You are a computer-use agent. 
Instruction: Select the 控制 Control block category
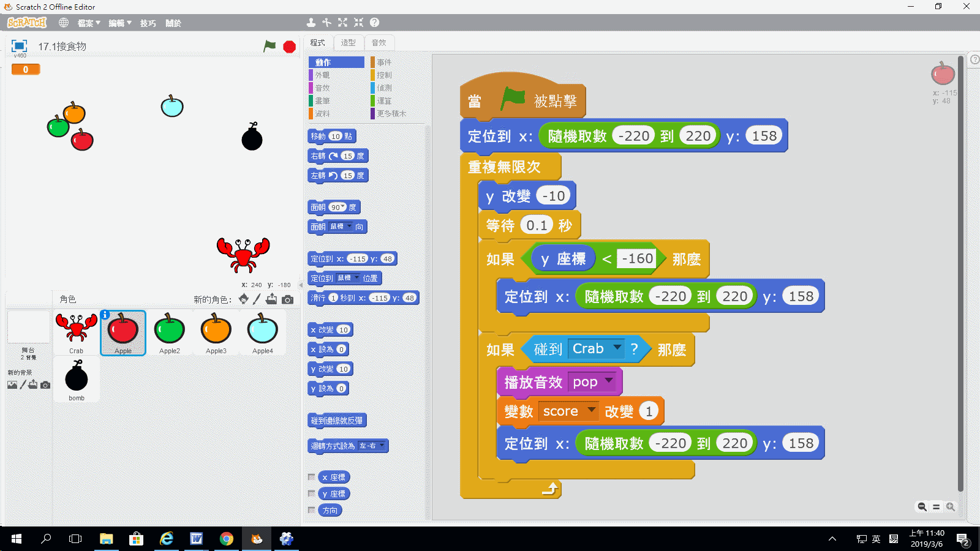pos(397,75)
